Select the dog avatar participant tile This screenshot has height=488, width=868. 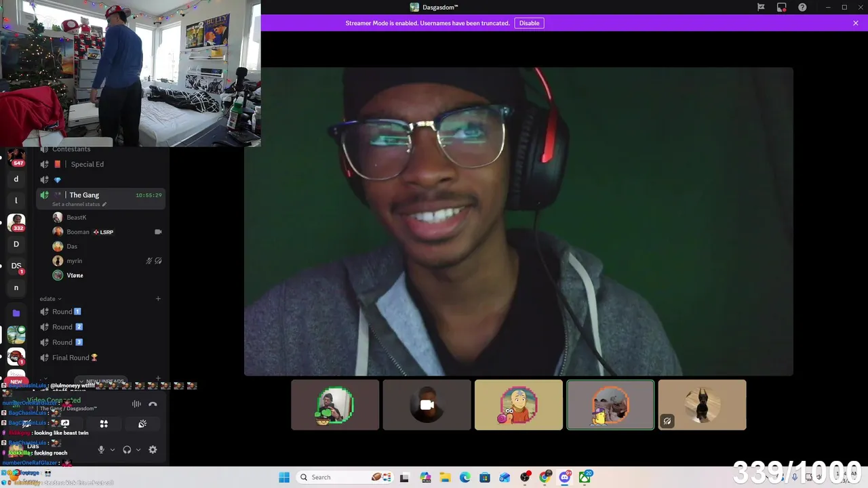tap(702, 405)
